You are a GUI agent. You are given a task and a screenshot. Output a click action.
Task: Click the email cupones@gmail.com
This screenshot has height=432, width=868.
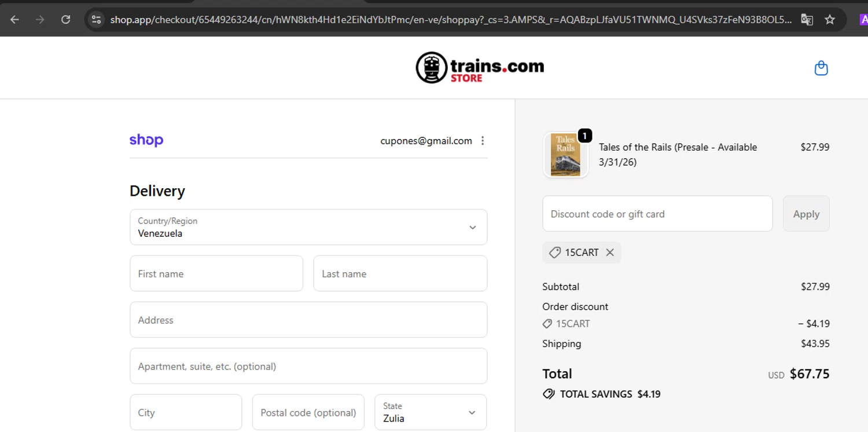click(426, 141)
